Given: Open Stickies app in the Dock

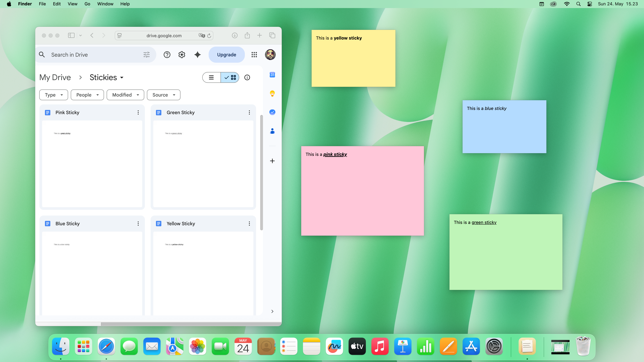Looking at the screenshot, I should pos(527,347).
